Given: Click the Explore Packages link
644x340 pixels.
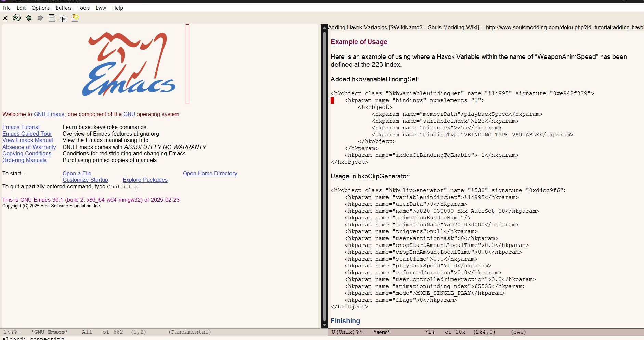Looking at the screenshot, I should tap(145, 180).
